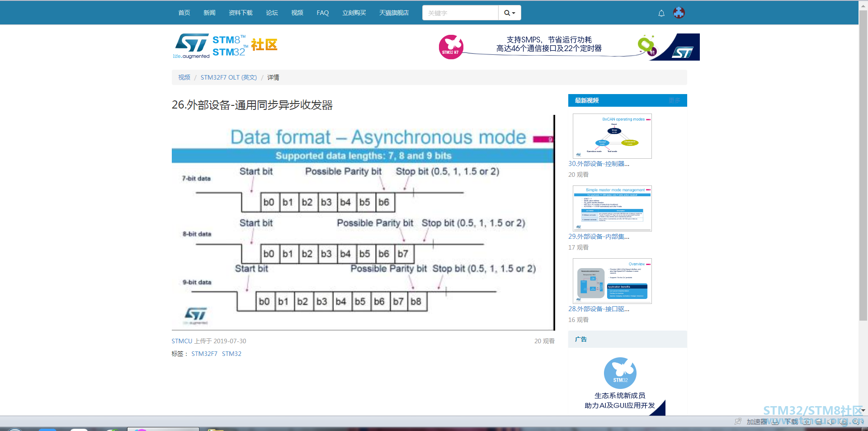This screenshot has width=868, height=431.
Task: Open video link 29.外部设备-内部集...
Action: point(599,237)
